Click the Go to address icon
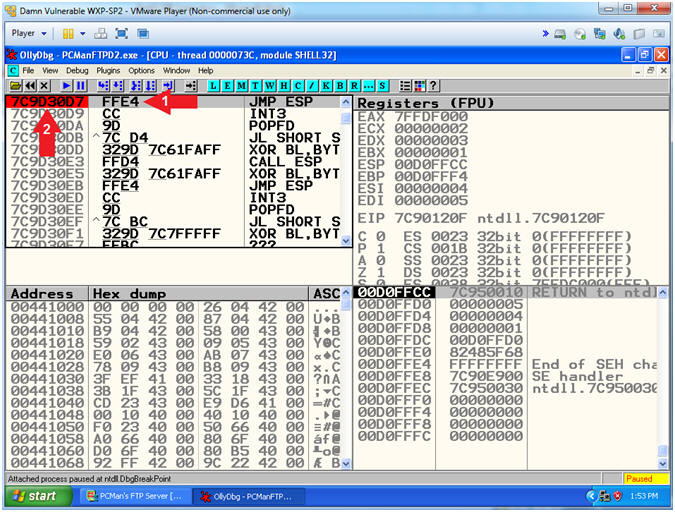This screenshot has height=512, width=675. [191, 86]
